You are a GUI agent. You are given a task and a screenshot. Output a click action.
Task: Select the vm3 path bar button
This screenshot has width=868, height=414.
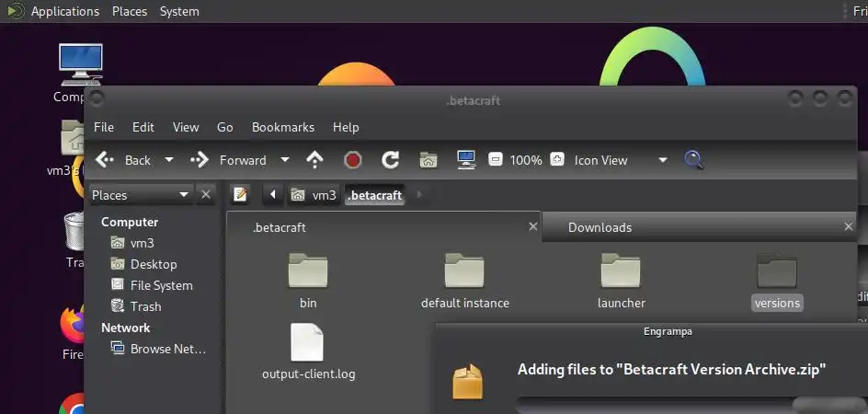coord(314,195)
